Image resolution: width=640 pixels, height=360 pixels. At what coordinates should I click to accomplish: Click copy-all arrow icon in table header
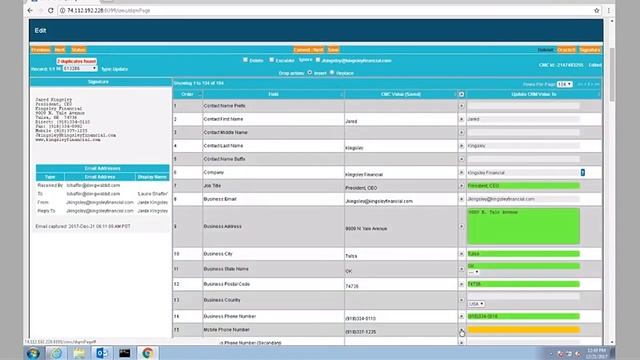[461, 94]
